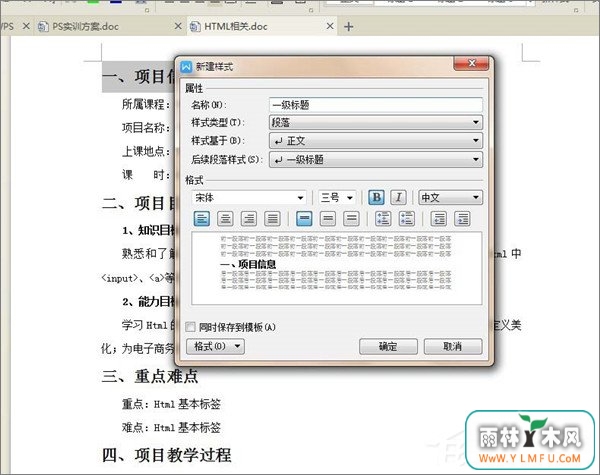Viewport: 600px width, 475px height.
Task: Select the left align icon
Action: [202, 219]
